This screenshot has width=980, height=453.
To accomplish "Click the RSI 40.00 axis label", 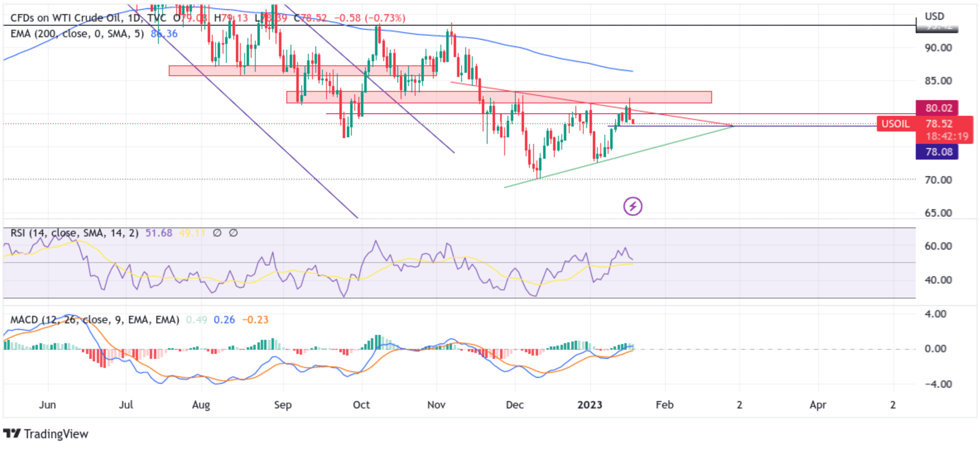I will coord(938,280).
